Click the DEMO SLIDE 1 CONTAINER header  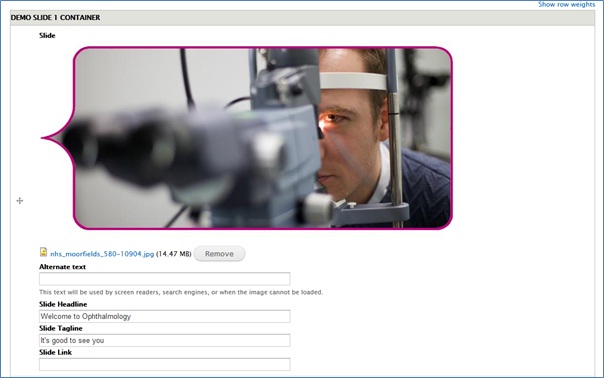pos(302,18)
